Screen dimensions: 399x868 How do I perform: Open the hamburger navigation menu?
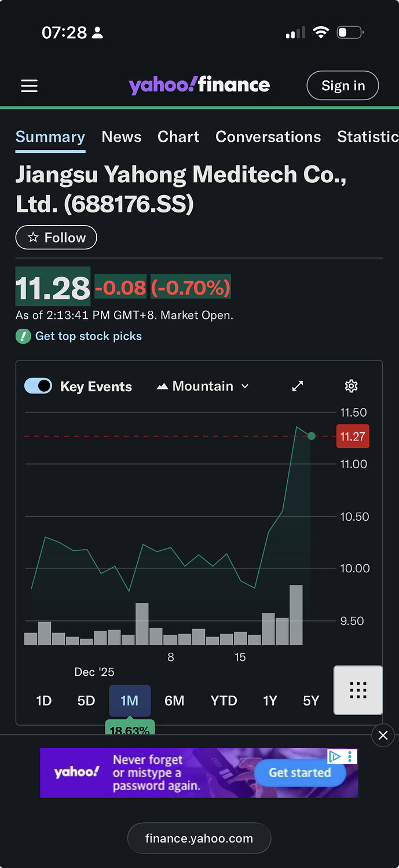tap(29, 86)
